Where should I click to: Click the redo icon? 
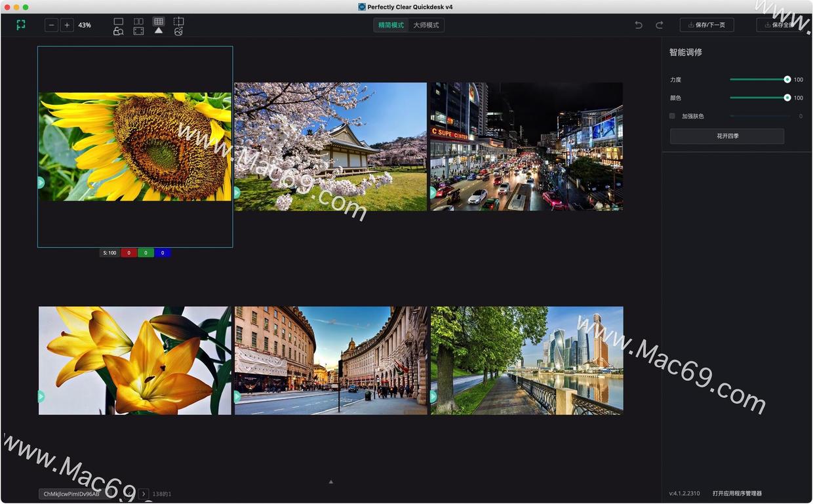coord(659,25)
